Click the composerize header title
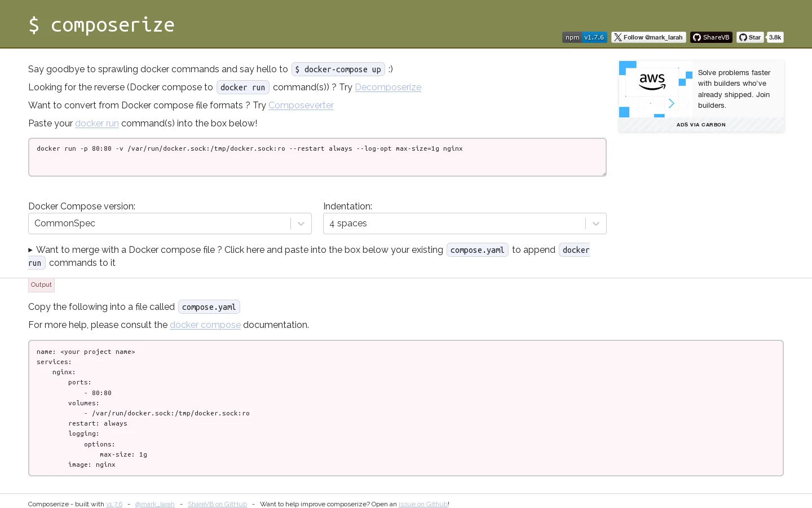 [x=101, y=25]
